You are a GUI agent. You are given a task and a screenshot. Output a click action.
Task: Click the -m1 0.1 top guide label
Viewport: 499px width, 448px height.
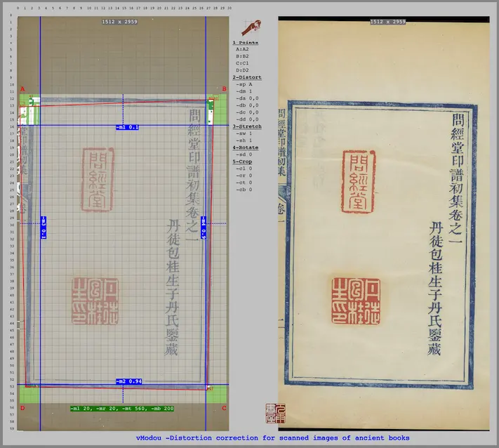127,127
